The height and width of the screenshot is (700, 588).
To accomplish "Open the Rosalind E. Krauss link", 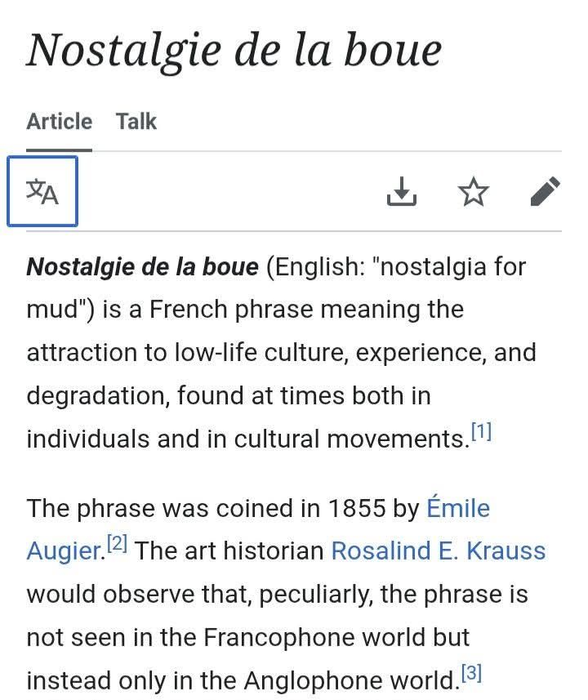I will 438,551.
